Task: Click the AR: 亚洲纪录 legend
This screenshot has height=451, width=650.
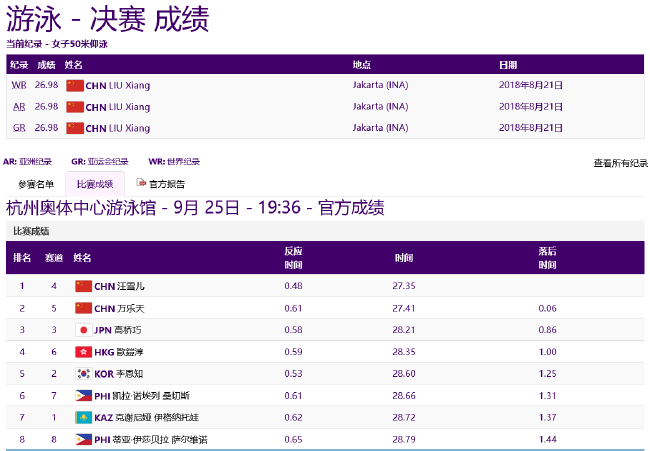Action: [27, 162]
